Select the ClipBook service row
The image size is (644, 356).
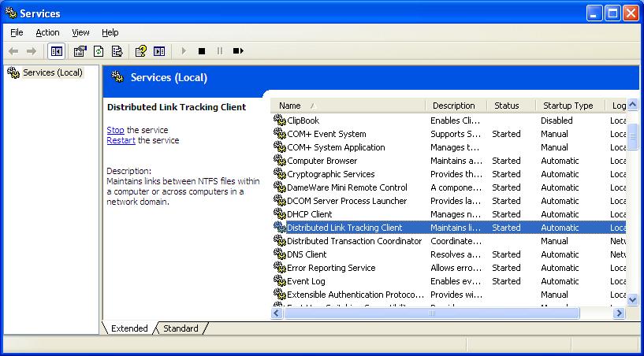(x=449, y=121)
